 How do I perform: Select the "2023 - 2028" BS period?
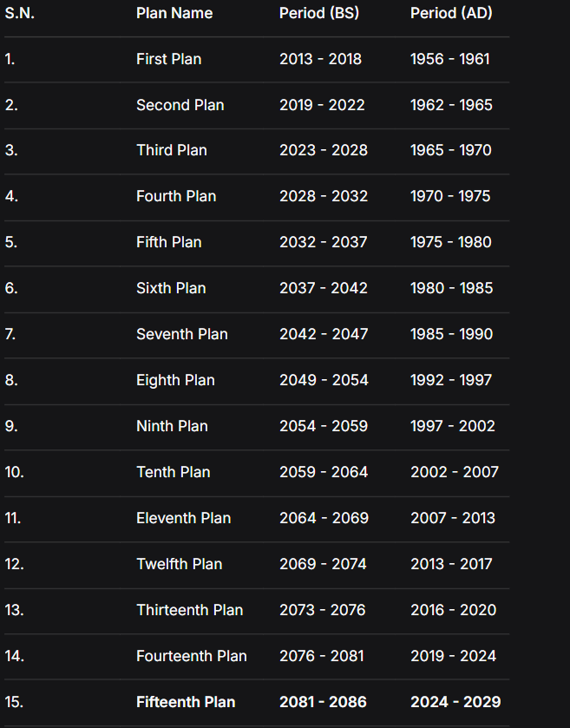click(323, 150)
